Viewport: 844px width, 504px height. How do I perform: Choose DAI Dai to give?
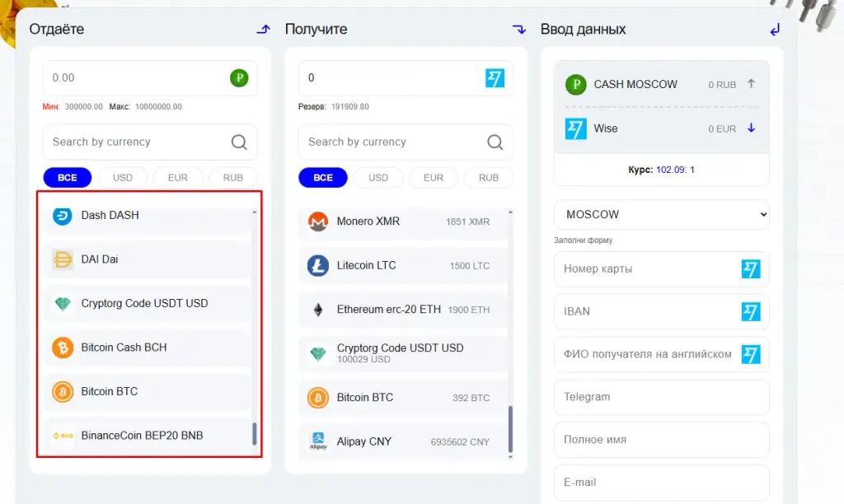pyautogui.click(x=148, y=259)
